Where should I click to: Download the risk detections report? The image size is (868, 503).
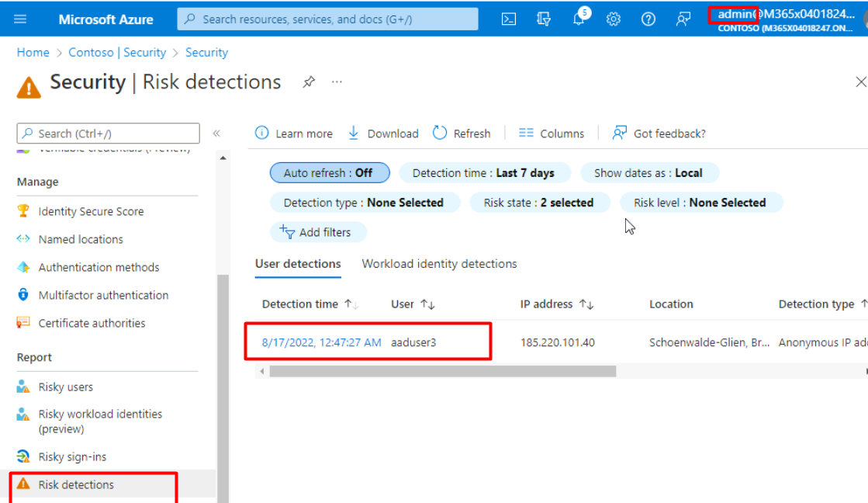coord(383,133)
